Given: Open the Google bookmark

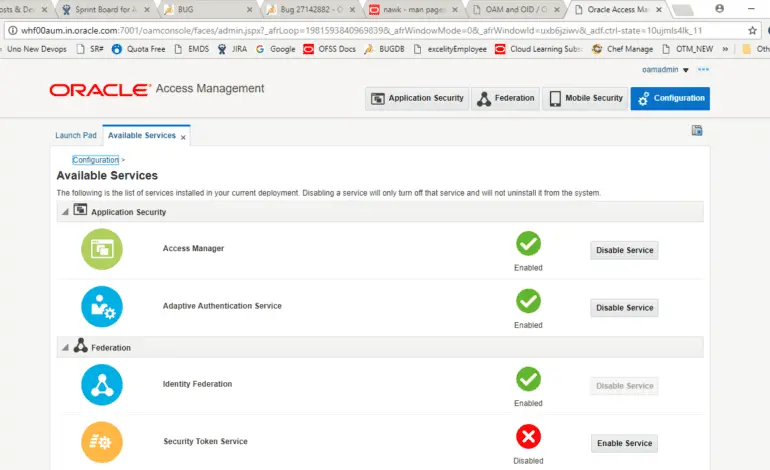Looking at the screenshot, I should click(x=275, y=49).
